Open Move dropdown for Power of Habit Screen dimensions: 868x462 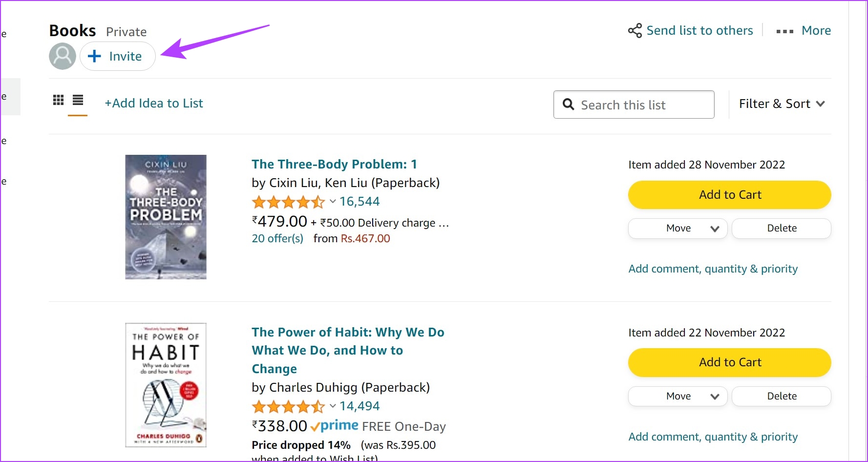677,396
